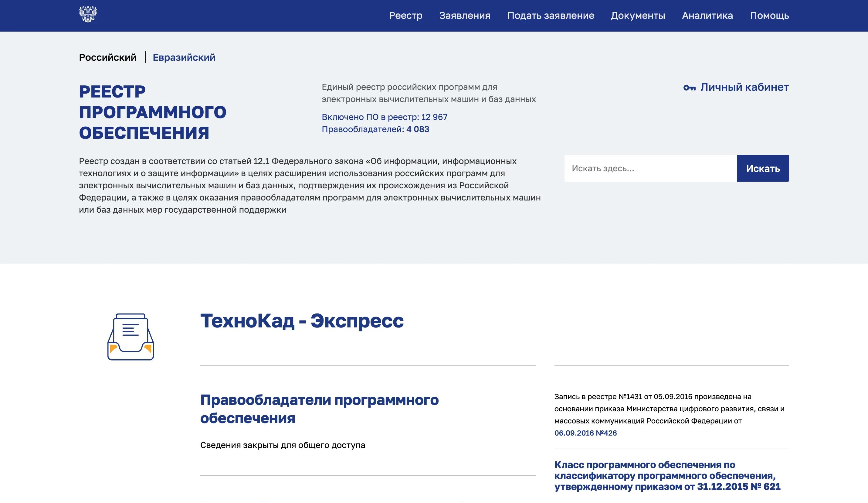Screen dimensions: 868x503
Task: Click Включено ПО в реестр: 12 967
Action: pos(385,117)
